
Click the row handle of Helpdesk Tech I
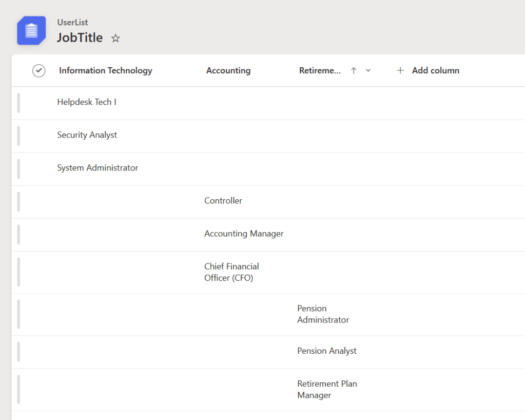18,103
